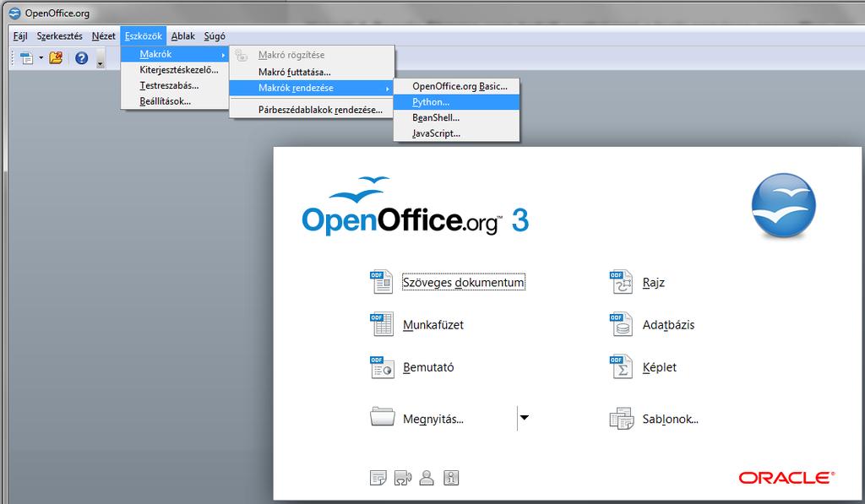
Task: Open the New document dropdown arrow
Action: tap(41, 57)
